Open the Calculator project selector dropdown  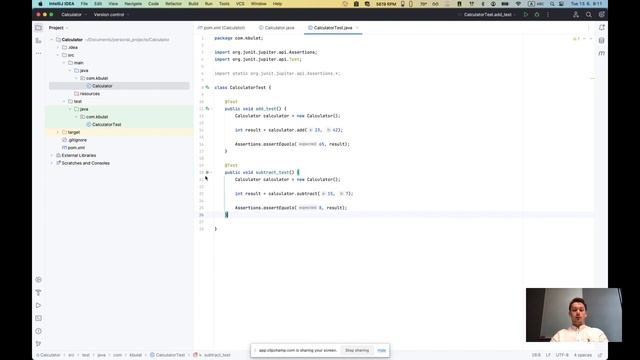(x=73, y=15)
